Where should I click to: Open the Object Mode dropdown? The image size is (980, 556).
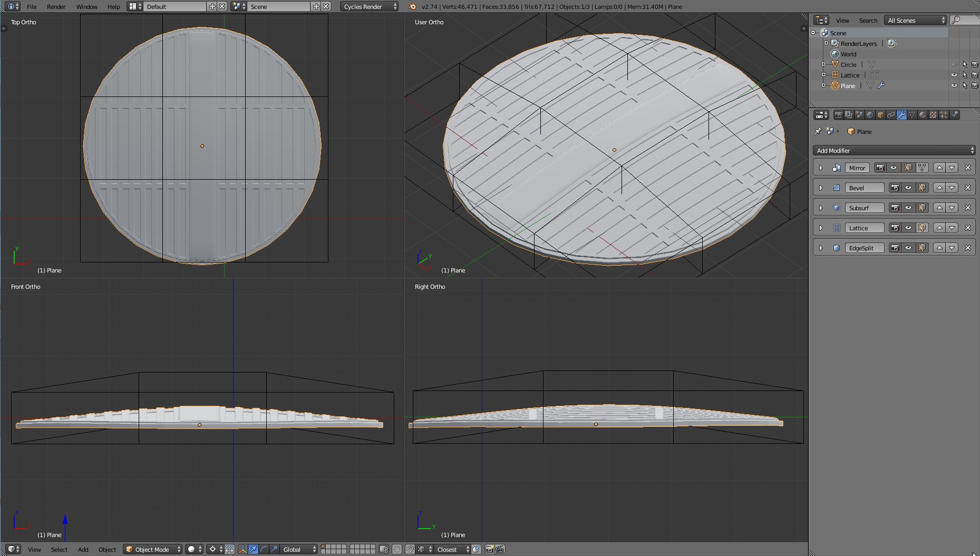coord(152,549)
